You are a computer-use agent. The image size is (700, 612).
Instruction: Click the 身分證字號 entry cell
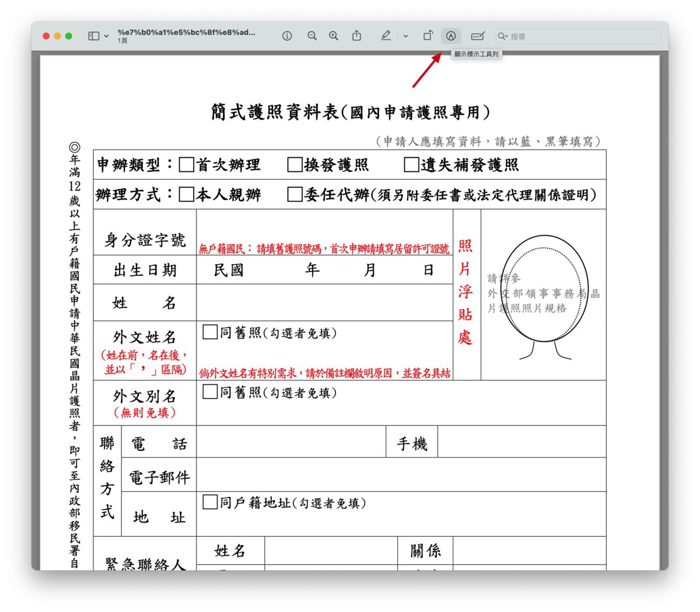(x=324, y=232)
